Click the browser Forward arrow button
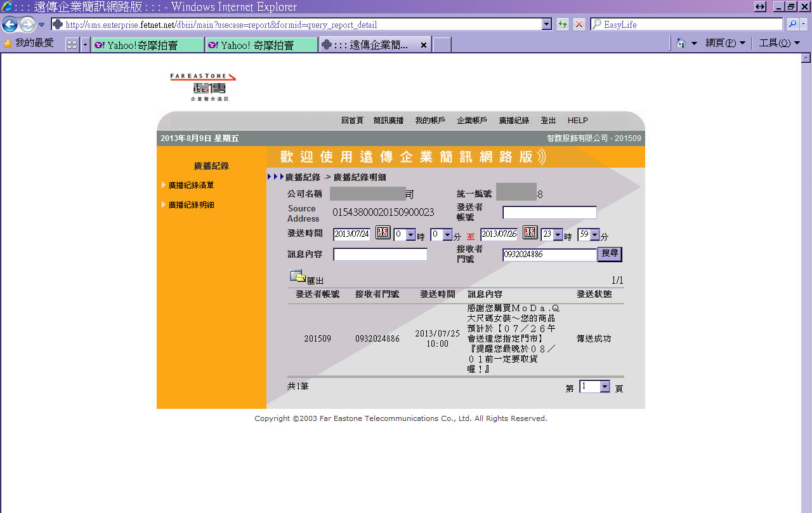Viewport: 812px width, 513px height. [x=27, y=25]
